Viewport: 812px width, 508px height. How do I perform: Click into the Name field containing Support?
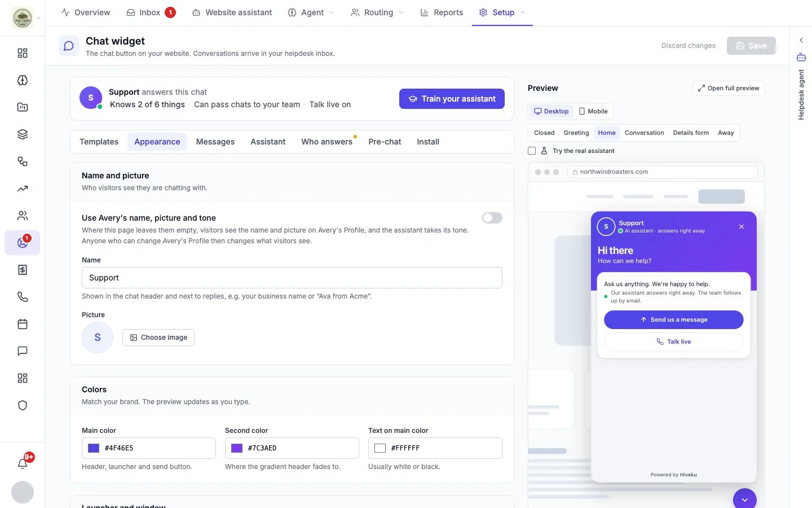(x=292, y=278)
